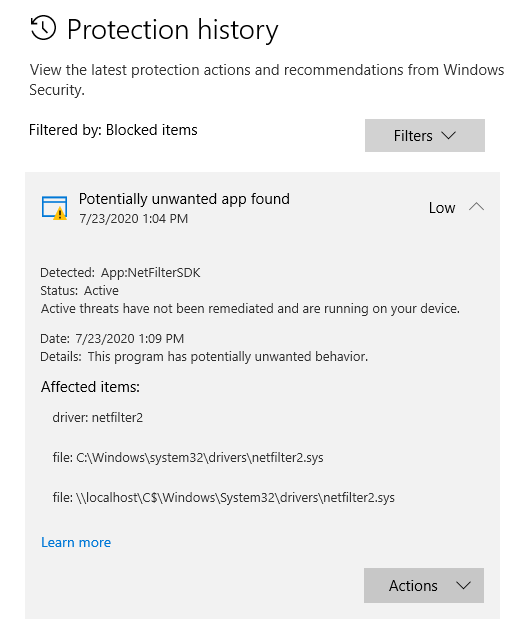Open the Filters dropdown
The height and width of the screenshot is (634, 528).
[x=425, y=135]
